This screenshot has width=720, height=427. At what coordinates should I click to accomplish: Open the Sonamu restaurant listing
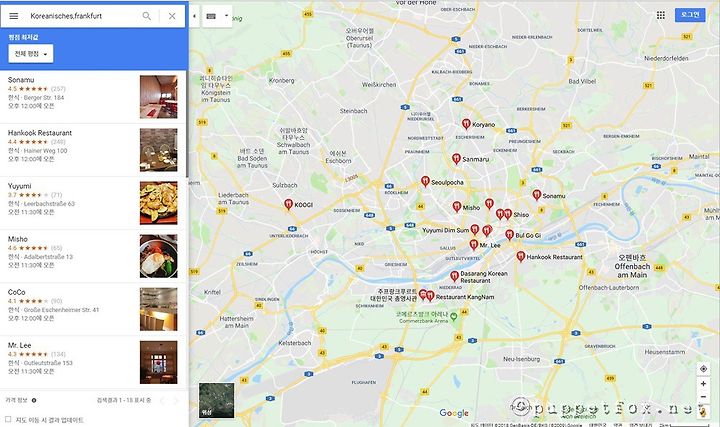click(x=93, y=97)
